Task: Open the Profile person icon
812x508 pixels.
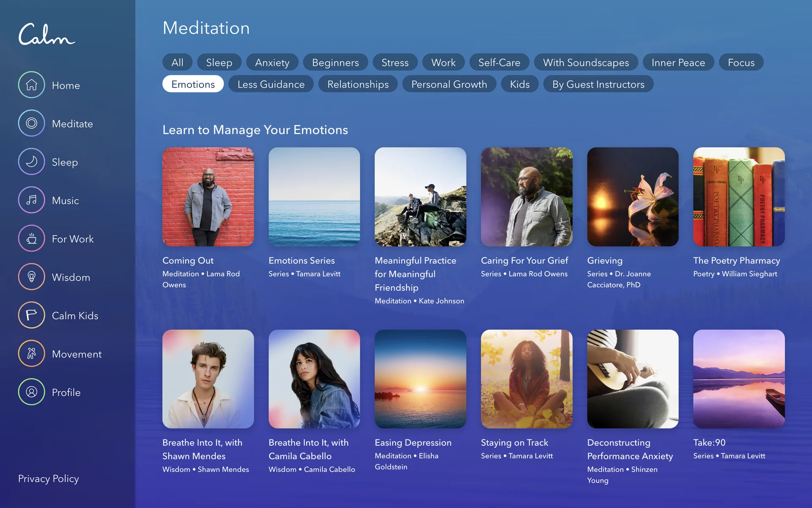Action: (x=31, y=392)
